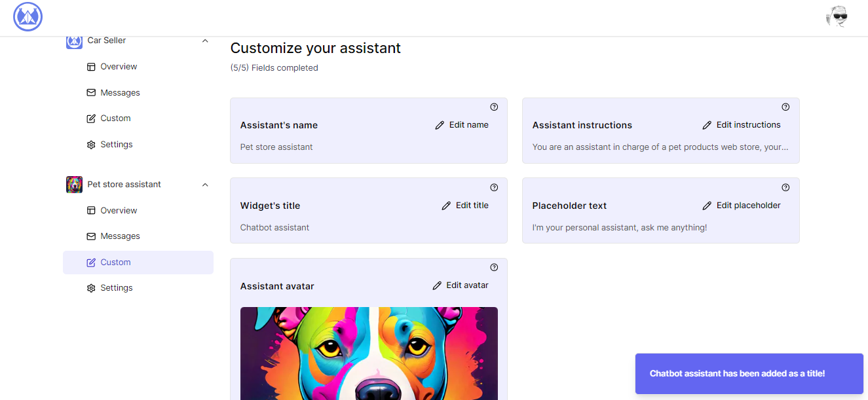Click help icon on Assistant's name card
Viewport: 868px width, 400px height.
(x=494, y=107)
